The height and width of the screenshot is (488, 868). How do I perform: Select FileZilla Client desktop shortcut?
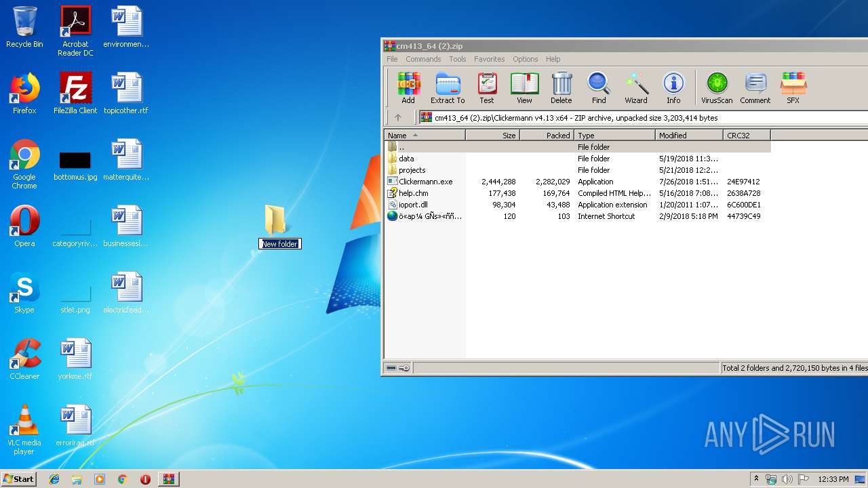75,94
